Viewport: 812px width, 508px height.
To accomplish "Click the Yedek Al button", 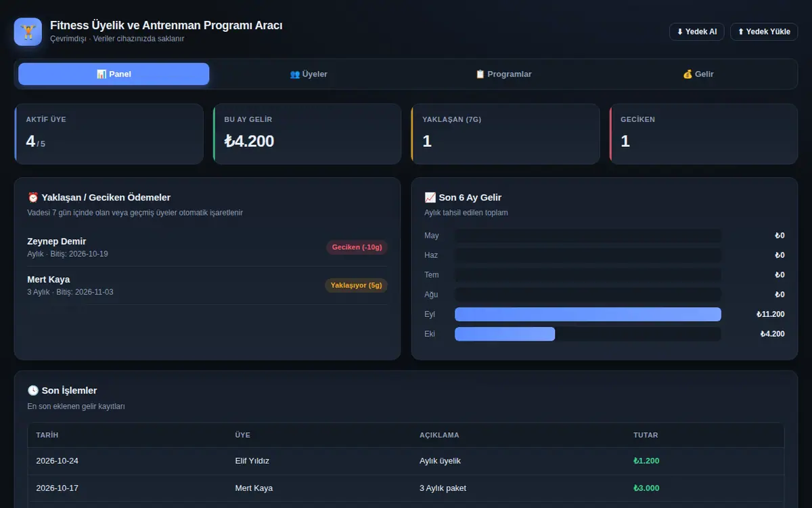I will (697, 32).
